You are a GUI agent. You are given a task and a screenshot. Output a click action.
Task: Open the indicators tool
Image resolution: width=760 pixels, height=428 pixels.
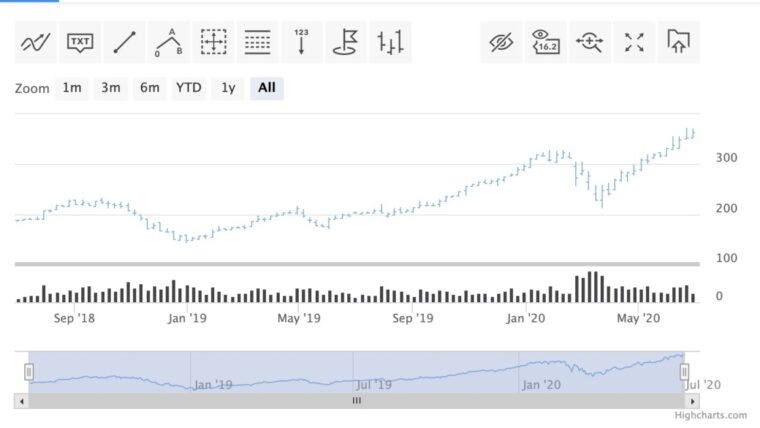click(35, 42)
